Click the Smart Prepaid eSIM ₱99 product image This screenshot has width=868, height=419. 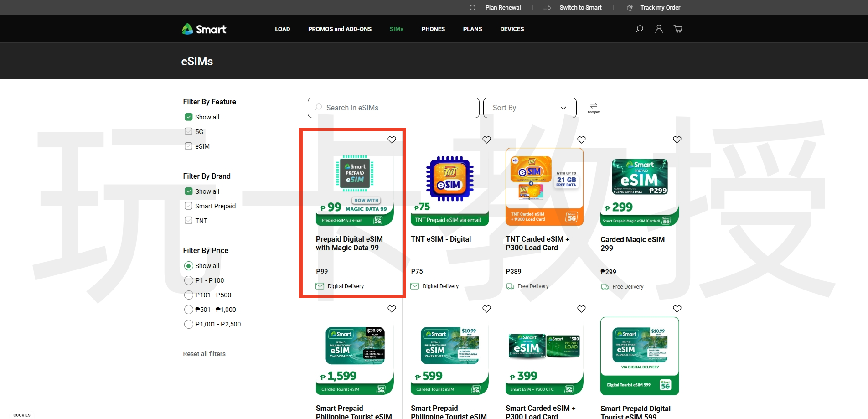click(355, 187)
